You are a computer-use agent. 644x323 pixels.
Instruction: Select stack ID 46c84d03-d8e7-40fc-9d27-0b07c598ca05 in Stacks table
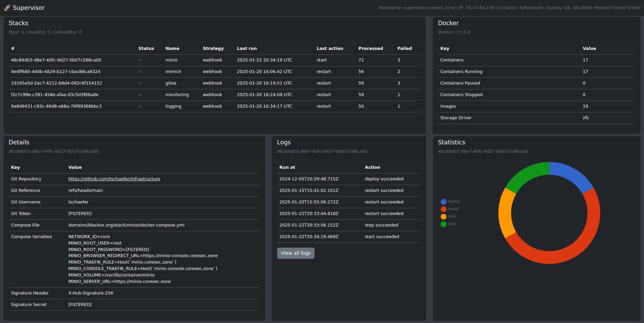56,60
